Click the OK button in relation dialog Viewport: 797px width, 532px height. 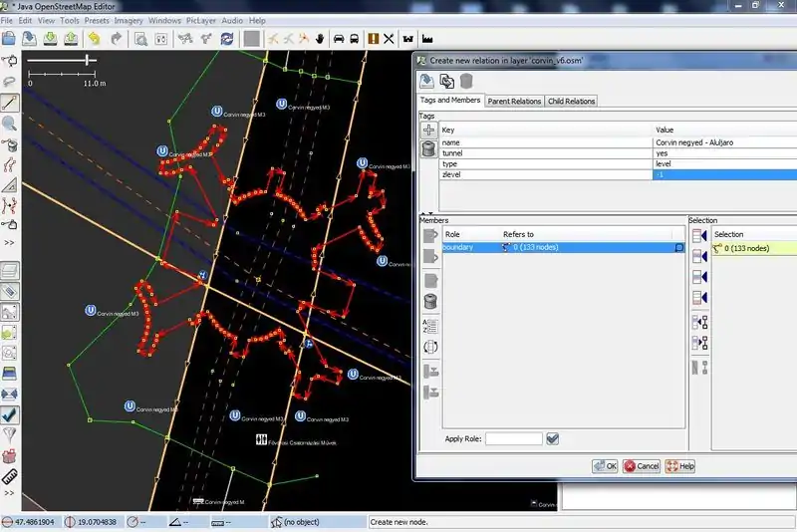605,465
